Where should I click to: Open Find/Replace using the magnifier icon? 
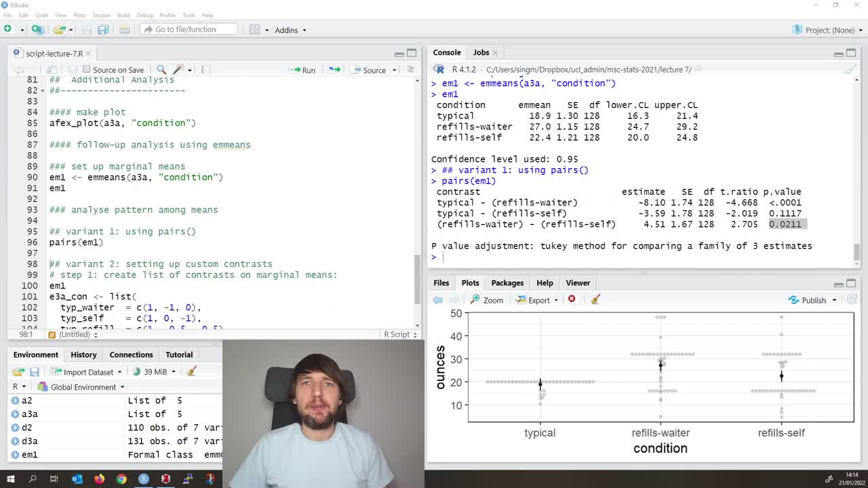[x=163, y=70]
